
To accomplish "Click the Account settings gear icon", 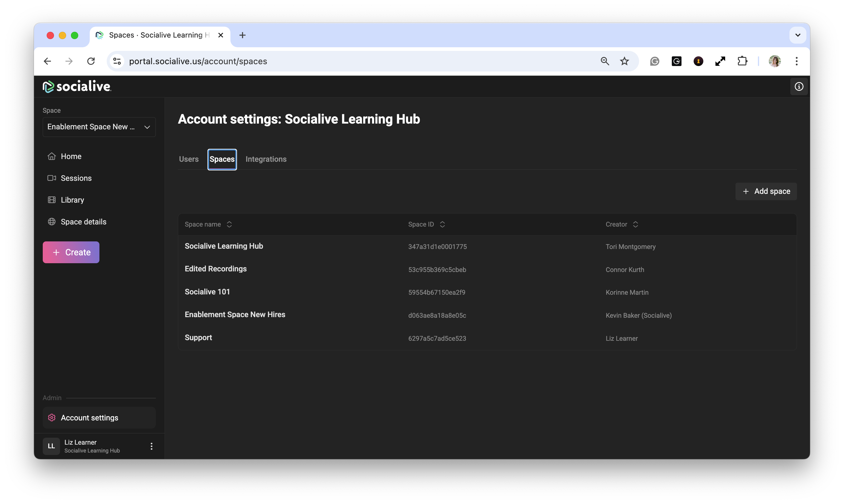I will pyautogui.click(x=52, y=418).
